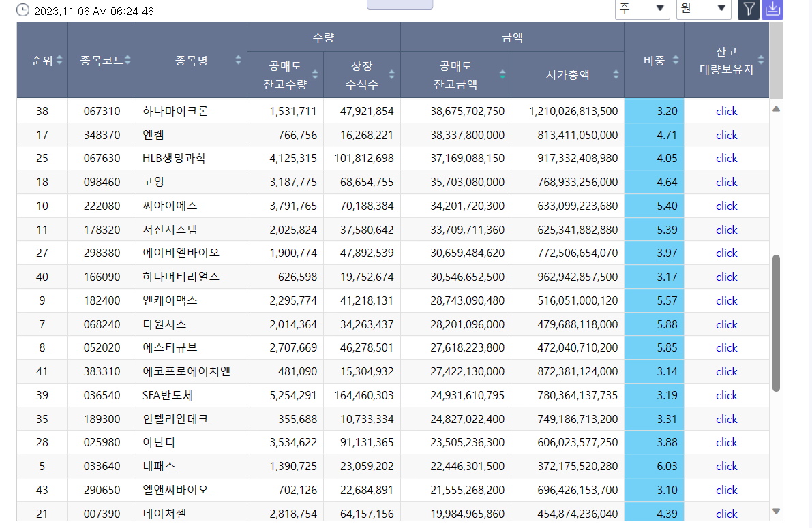The height and width of the screenshot is (528, 812).
Task: Click the clock icon beside the timestamp
Action: click(x=22, y=10)
